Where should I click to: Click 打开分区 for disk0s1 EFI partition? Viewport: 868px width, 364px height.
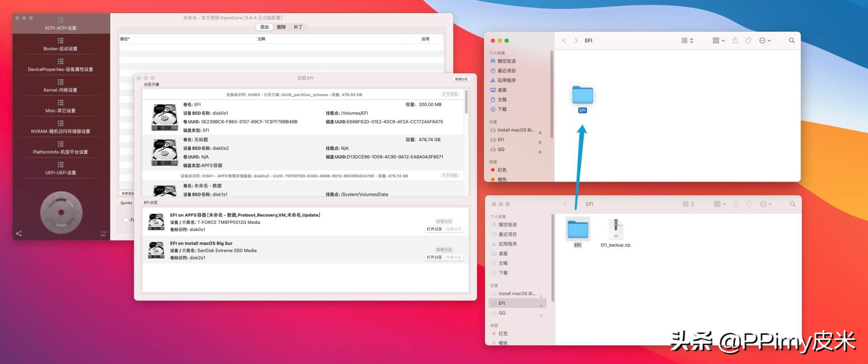pyautogui.click(x=434, y=229)
